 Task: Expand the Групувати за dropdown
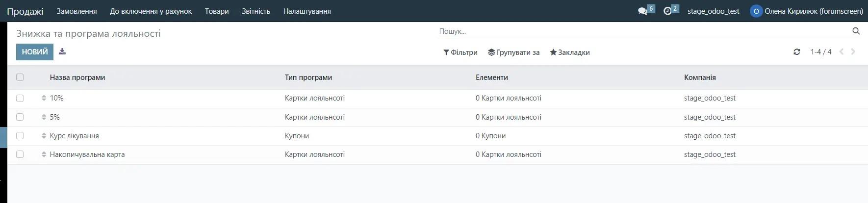[513, 52]
